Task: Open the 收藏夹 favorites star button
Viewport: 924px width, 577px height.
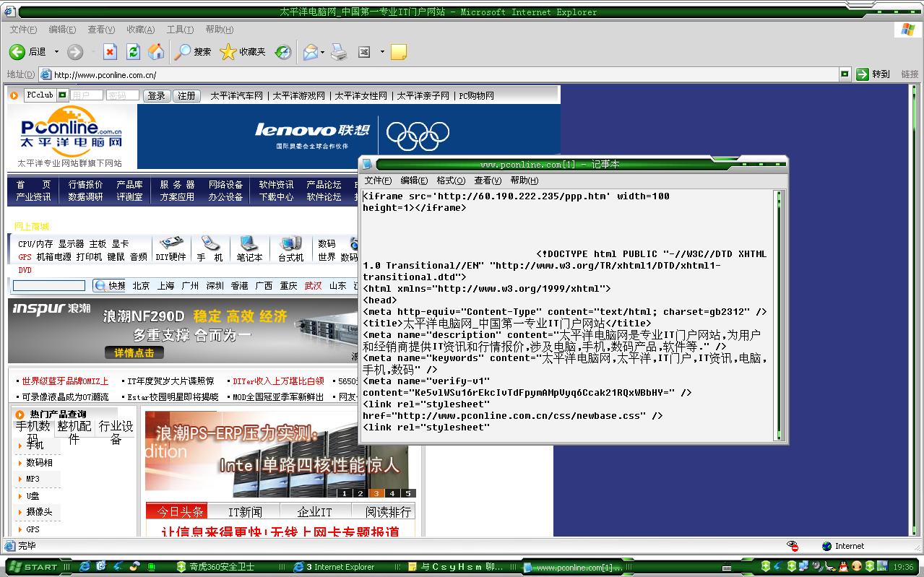Action: 243,52
